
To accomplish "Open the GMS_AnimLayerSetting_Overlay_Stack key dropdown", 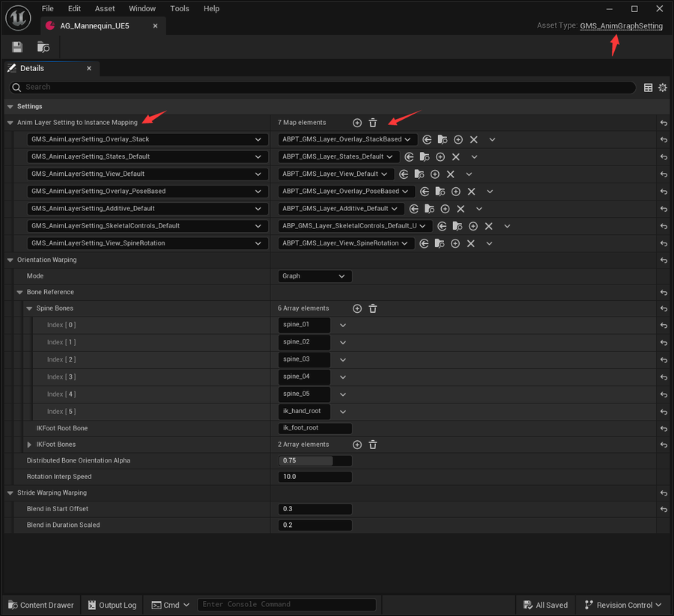I will tap(148, 140).
